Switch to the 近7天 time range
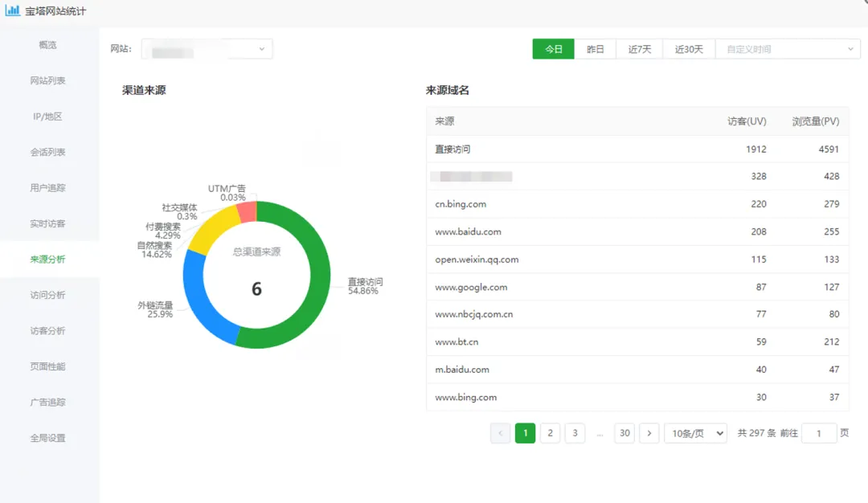 point(640,49)
